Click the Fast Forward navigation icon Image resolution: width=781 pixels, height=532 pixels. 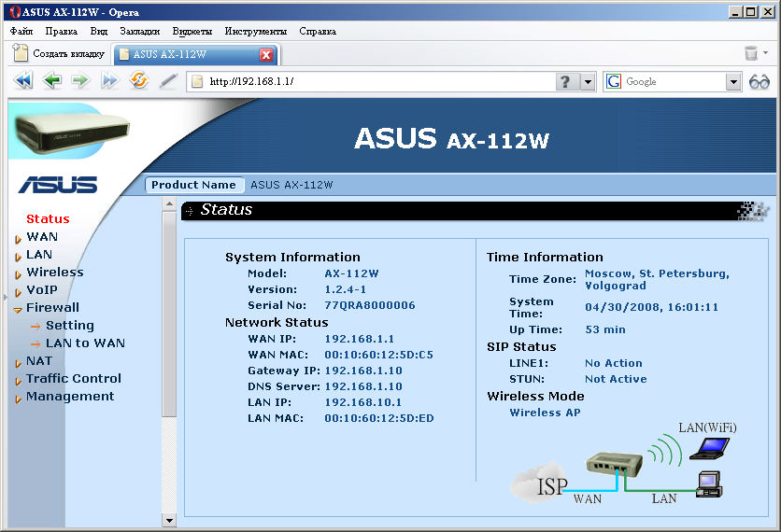(x=110, y=80)
